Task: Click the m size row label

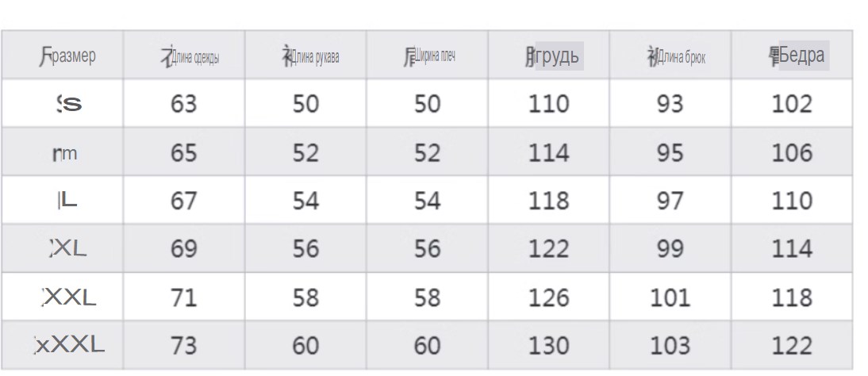Action: (65, 153)
